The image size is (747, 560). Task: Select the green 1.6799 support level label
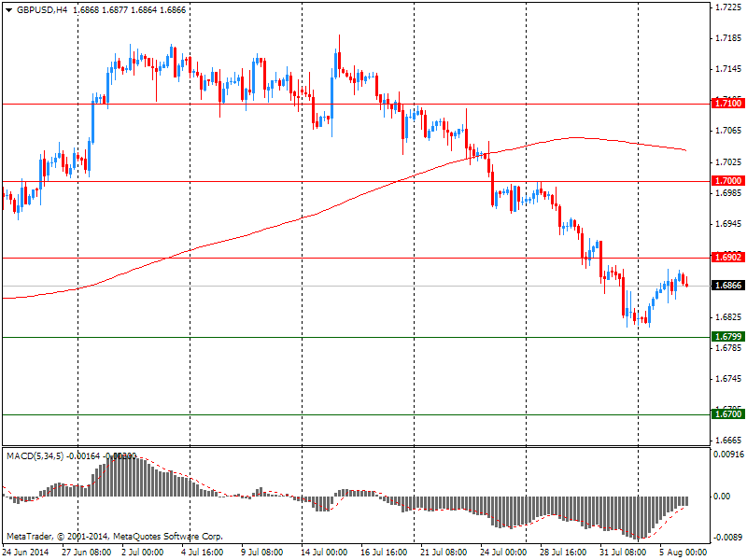[727, 337]
